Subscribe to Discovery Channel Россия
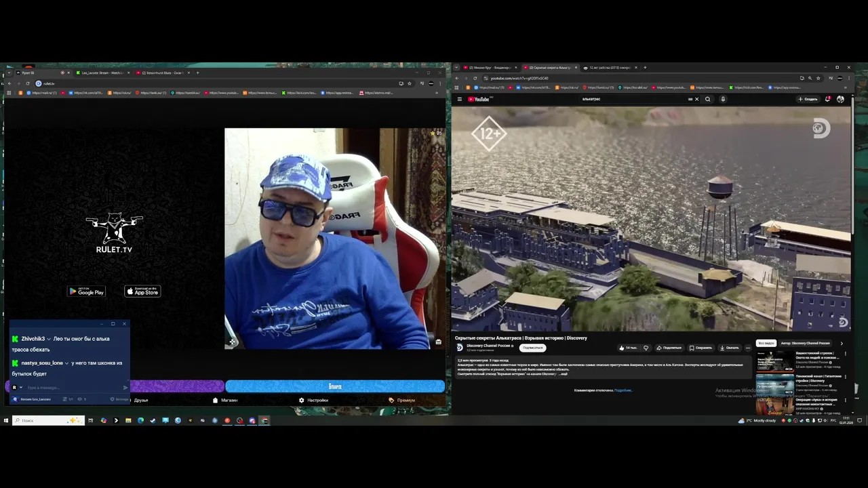Viewport: 868px width, 488px height. tap(532, 348)
